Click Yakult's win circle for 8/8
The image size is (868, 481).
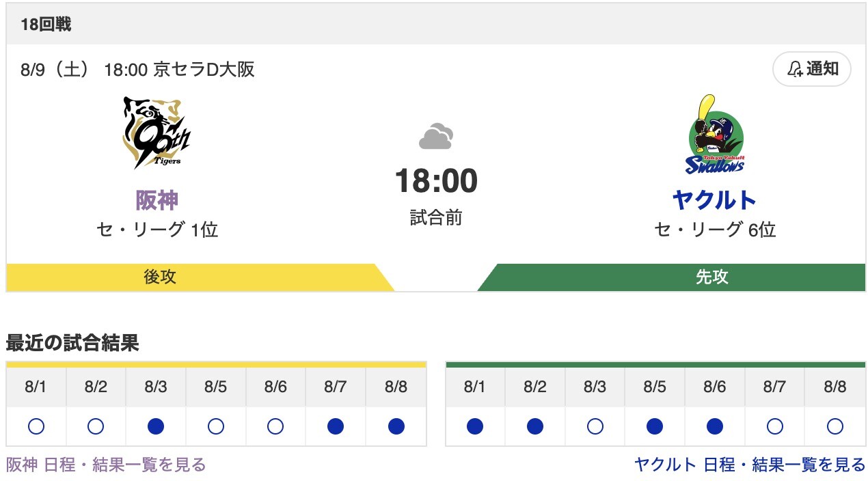pyautogui.click(x=835, y=427)
